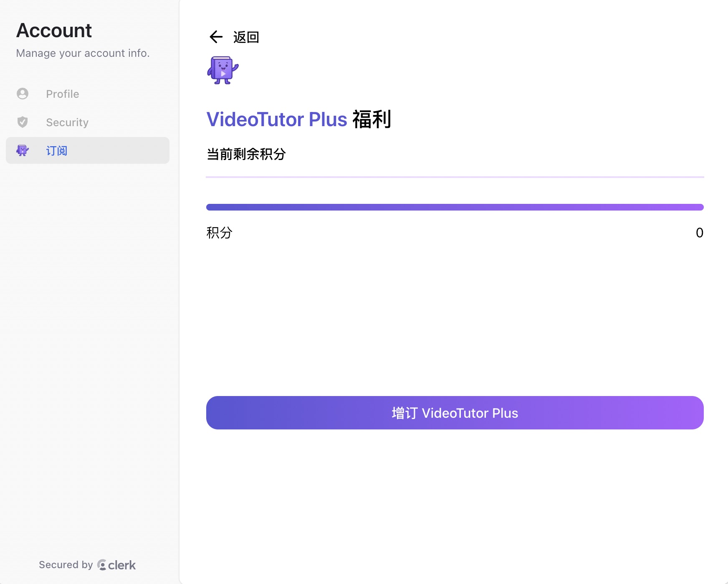The image size is (728, 584).
Task: Click the 积分 row label
Action: click(x=219, y=233)
